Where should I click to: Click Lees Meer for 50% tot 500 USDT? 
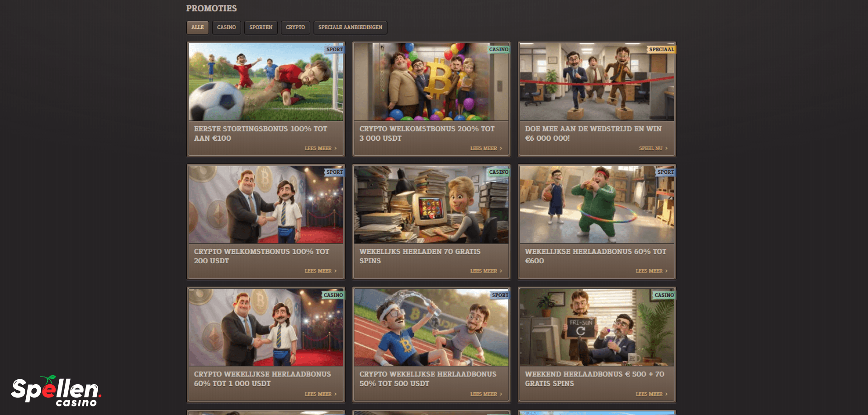[x=486, y=394]
